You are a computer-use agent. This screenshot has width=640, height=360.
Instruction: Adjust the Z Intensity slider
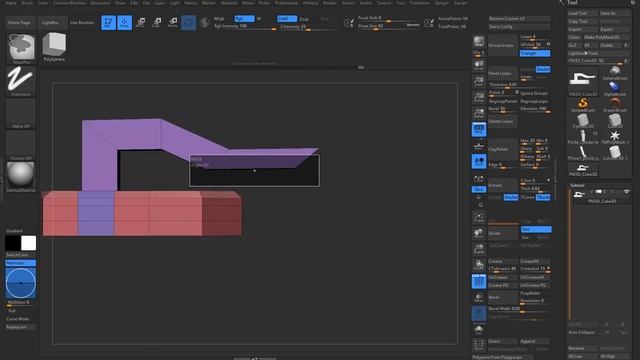(309, 27)
